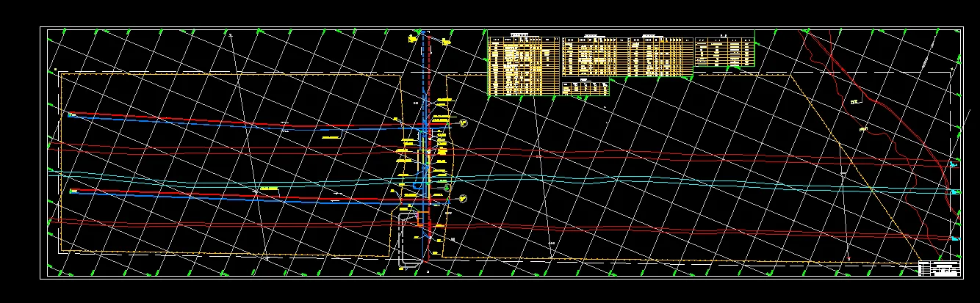
Task: Select the tallest yellow data table
Action: pyautogui.click(x=525, y=66)
